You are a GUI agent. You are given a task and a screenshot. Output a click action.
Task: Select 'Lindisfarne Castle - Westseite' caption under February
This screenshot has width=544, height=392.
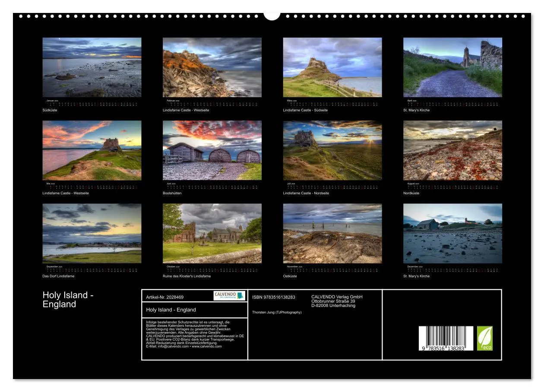[x=186, y=110]
